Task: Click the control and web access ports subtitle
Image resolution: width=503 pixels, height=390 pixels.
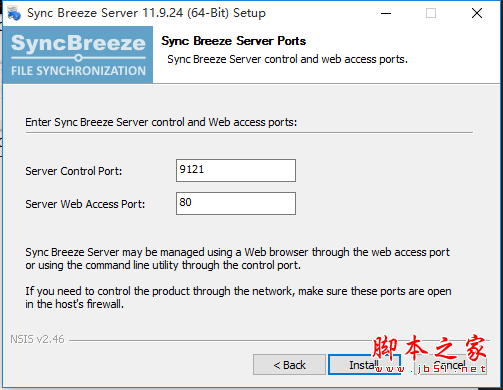Action: click(287, 59)
